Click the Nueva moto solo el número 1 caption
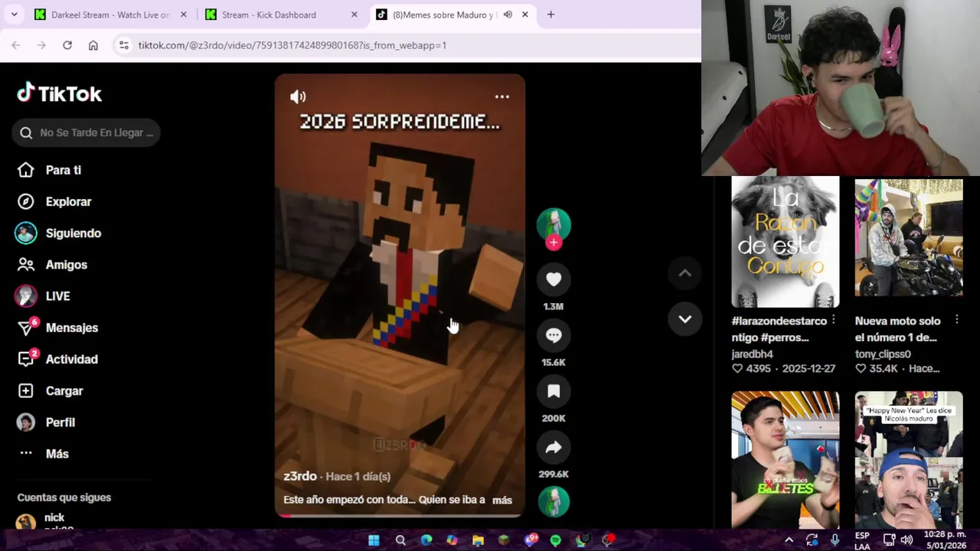980x551 pixels. [897, 329]
